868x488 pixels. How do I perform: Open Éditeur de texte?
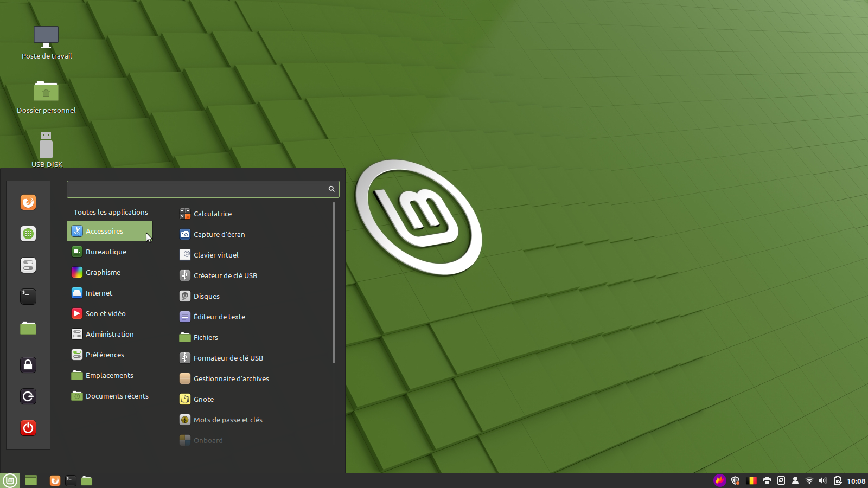tap(219, 317)
